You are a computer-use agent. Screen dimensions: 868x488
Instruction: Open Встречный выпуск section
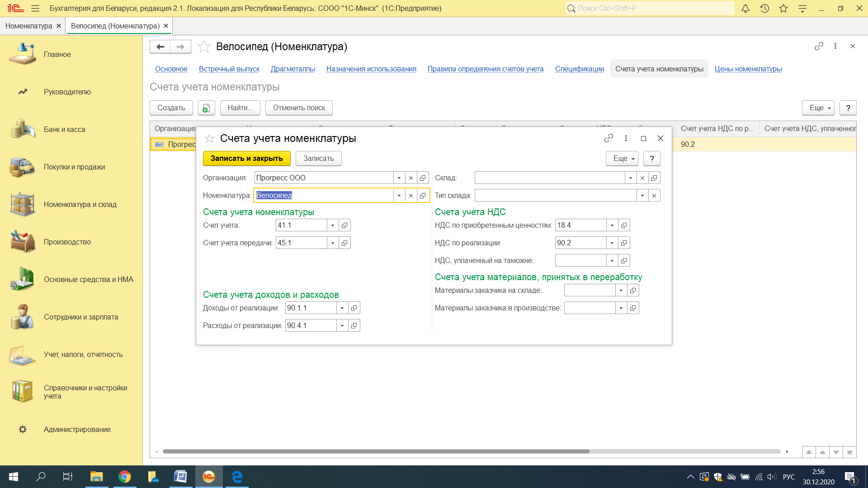229,69
